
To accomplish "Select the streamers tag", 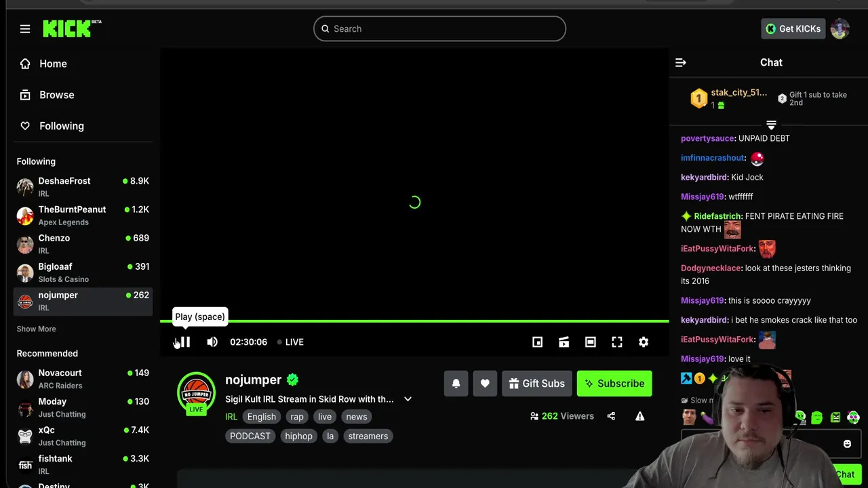I will point(368,436).
